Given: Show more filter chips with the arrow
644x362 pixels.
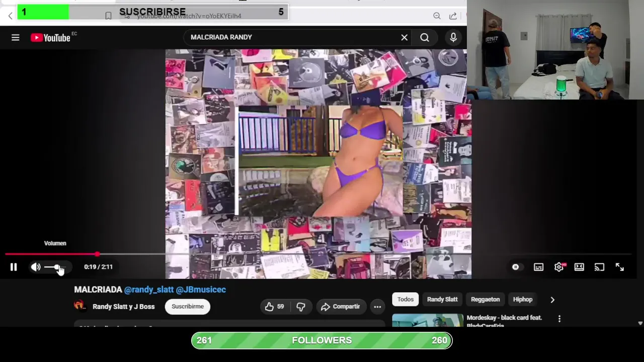Looking at the screenshot, I should [552, 300].
